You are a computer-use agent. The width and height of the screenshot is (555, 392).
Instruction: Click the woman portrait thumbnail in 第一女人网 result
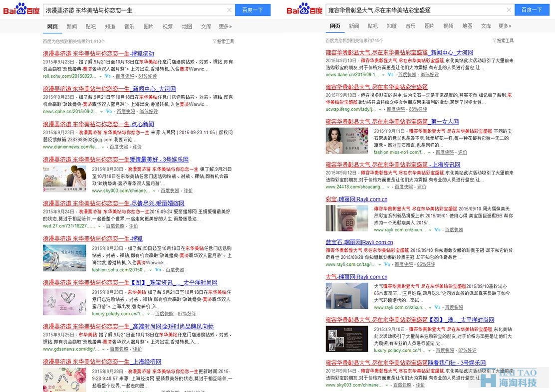click(x=347, y=141)
